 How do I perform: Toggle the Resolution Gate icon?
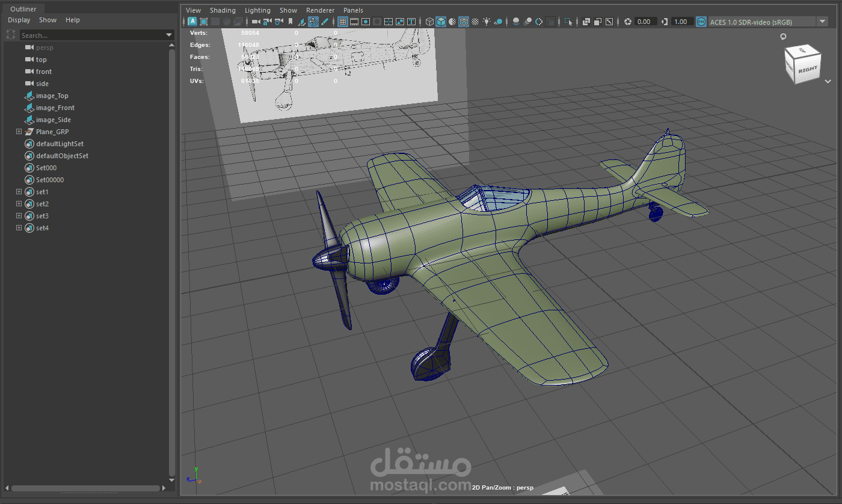366,22
